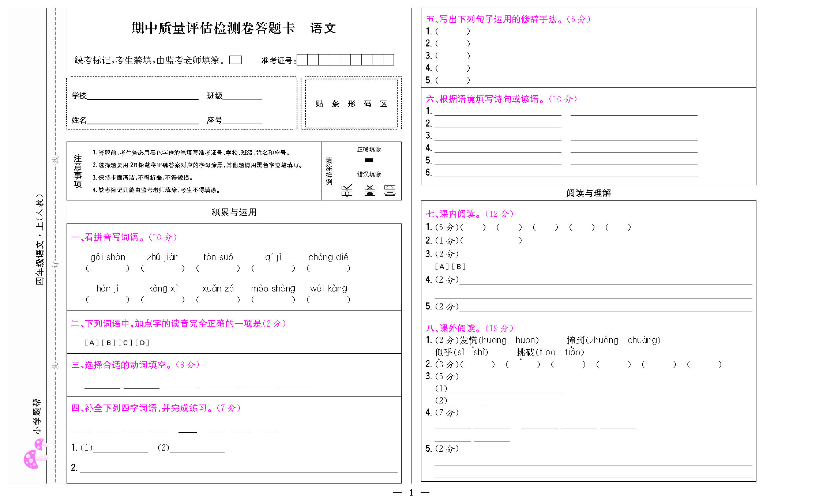
Task: Click the 课内阅读 question 5 answer line
Action: pyautogui.click(x=606, y=308)
